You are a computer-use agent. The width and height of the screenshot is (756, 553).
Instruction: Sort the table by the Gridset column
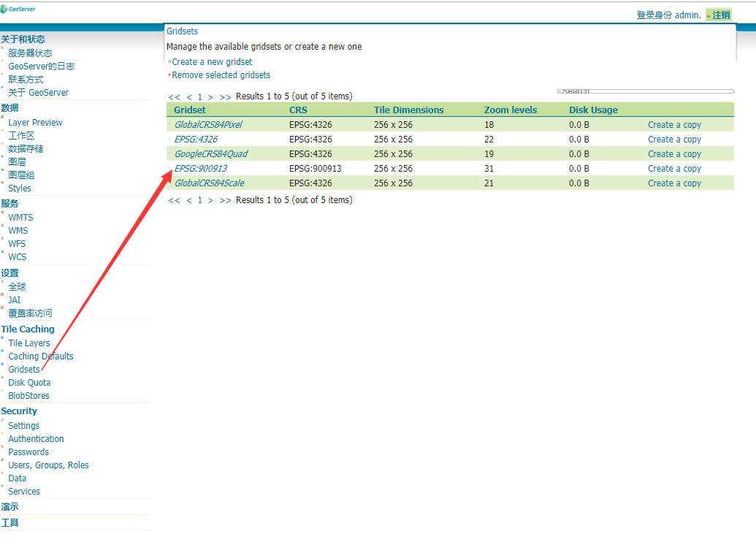coord(189,110)
